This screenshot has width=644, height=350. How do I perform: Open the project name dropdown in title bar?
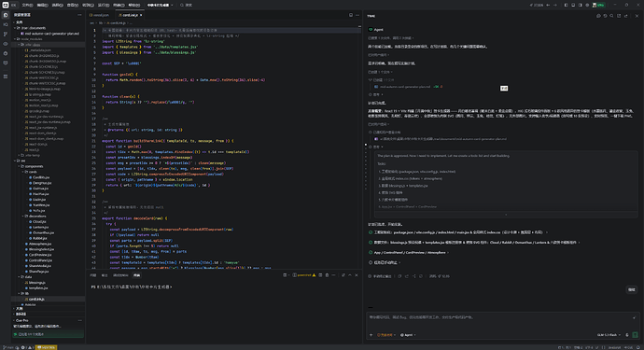(x=161, y=5)
